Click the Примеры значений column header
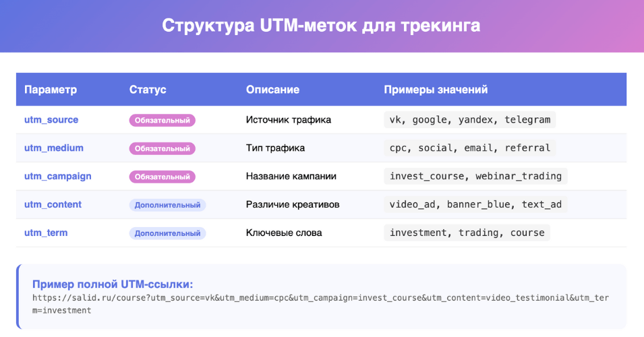The image size is (644, 337). point(436,90)
